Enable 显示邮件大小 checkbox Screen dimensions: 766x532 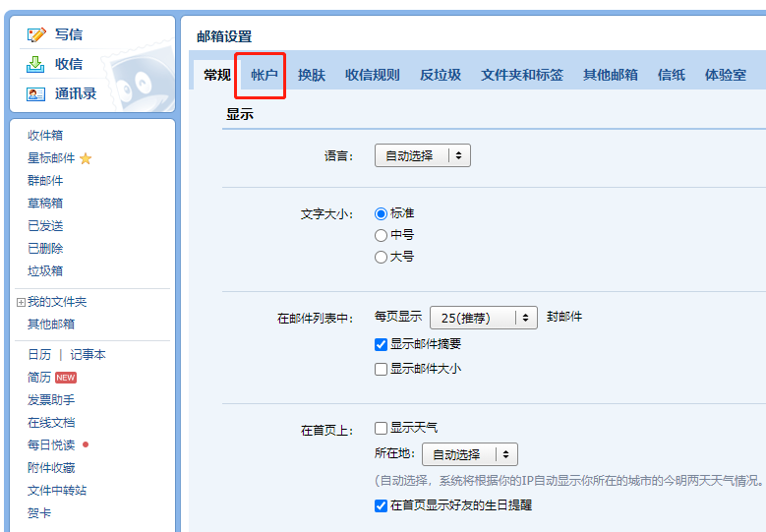(382, 369)
